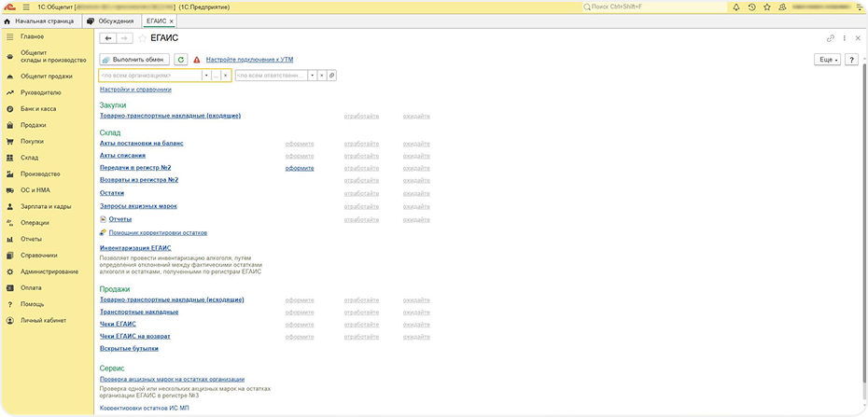
Task: Open the organization filter's open icon on responsible field
Action: pos(331,76)
